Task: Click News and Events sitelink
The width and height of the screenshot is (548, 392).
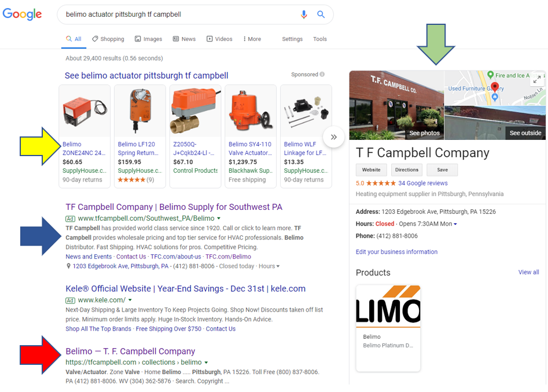Action: coord(89,257)
